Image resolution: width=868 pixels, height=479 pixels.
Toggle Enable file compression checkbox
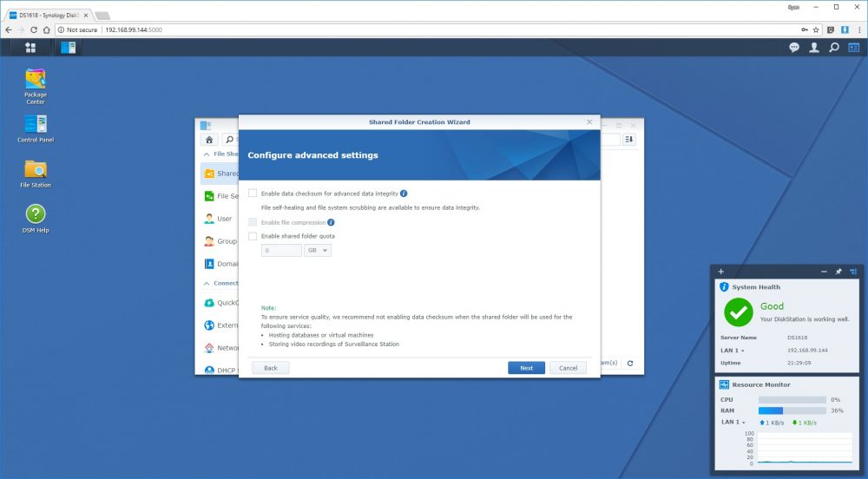(x=253, y=222)
